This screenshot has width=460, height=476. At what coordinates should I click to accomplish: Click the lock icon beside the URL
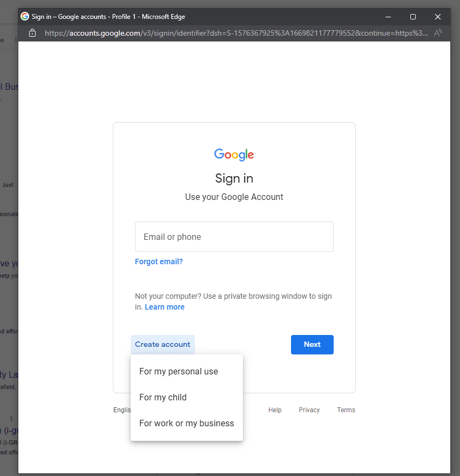pyautogui.click(x=32, y=33)
